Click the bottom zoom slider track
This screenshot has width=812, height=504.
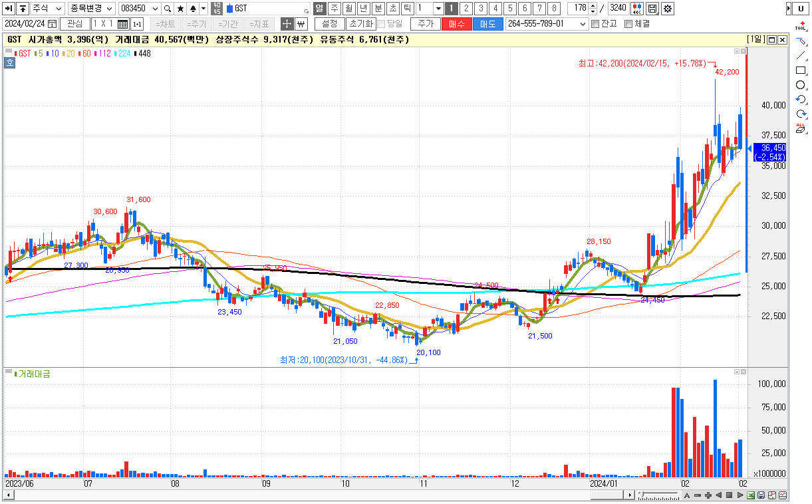click(658, 495)
